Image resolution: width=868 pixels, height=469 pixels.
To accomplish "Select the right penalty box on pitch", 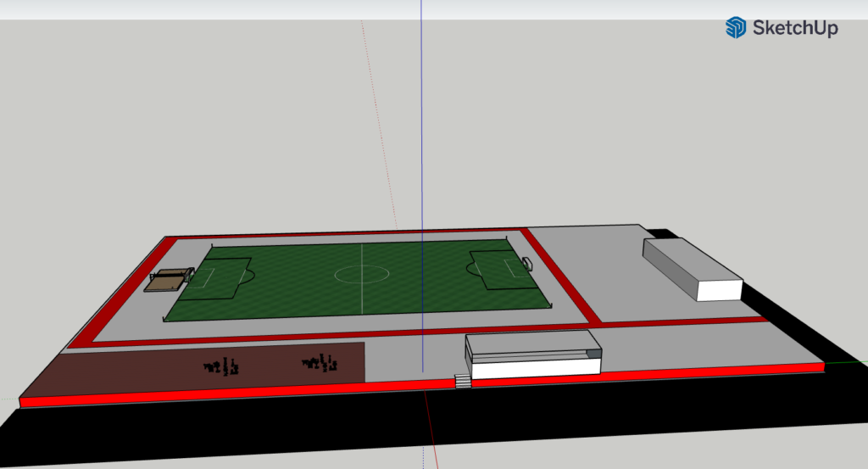I will [x=503, y=270].
